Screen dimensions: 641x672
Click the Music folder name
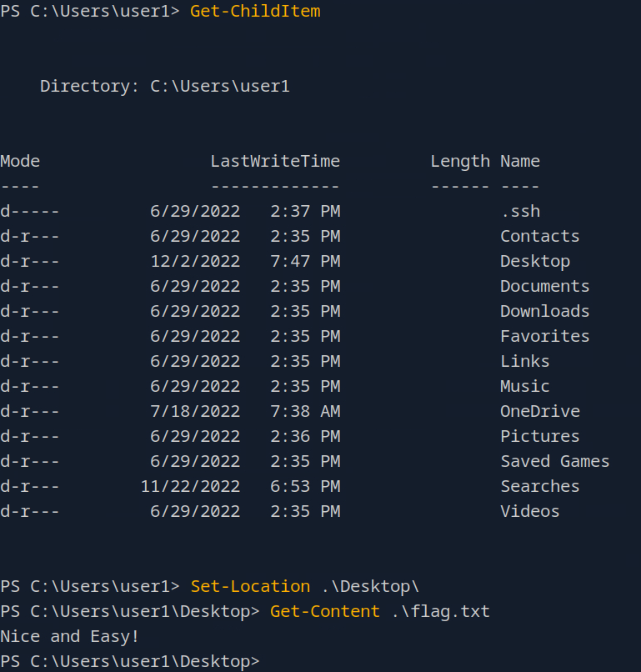tap(525, 387)
